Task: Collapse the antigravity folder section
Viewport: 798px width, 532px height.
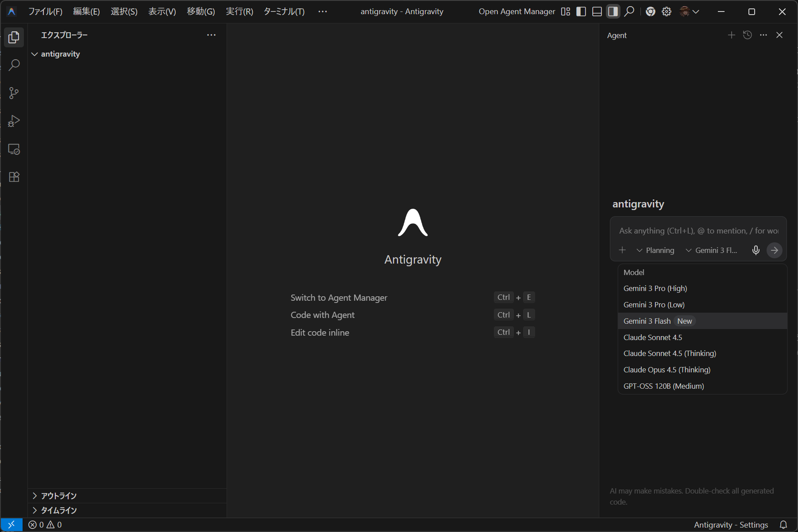Action: [x=127, y=54]
